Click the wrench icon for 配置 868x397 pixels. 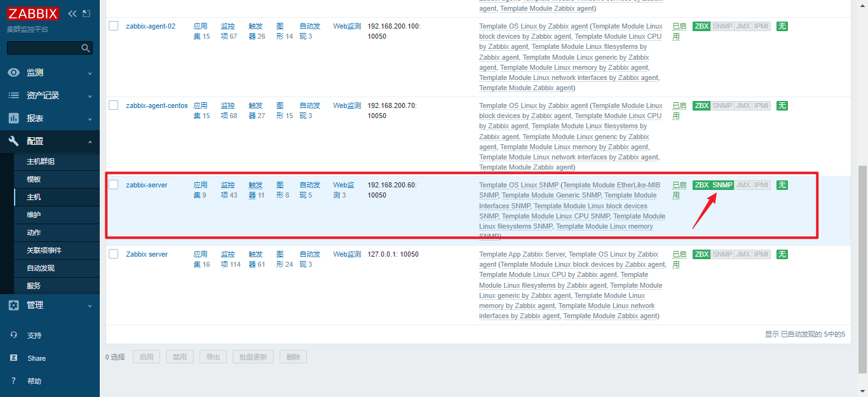[x=13, y=141]
